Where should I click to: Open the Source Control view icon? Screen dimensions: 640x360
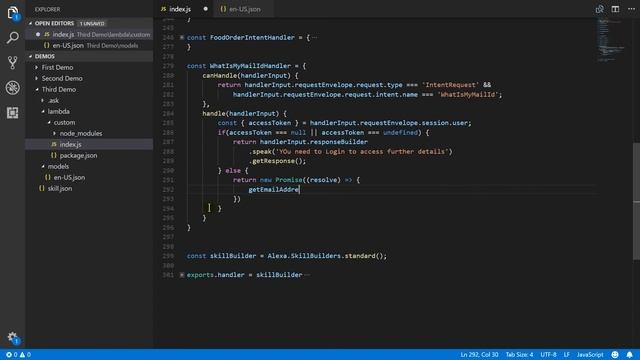[13, 62]
